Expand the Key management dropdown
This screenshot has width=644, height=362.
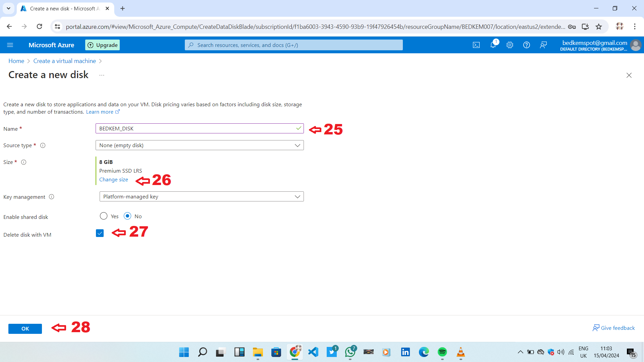201,196
